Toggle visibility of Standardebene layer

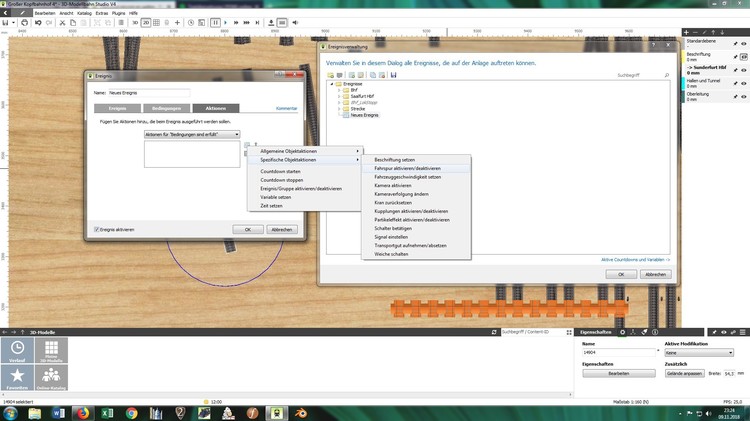[744, 44]
